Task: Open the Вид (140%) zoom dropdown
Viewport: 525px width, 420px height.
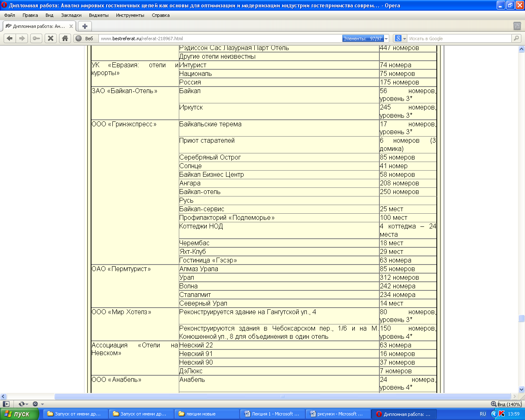Action: (509, 404)
